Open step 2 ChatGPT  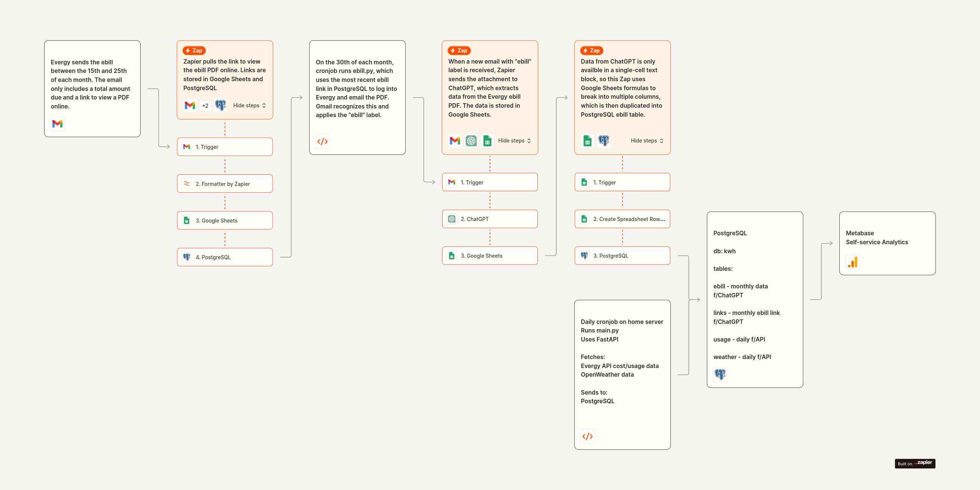coord(490,219)
